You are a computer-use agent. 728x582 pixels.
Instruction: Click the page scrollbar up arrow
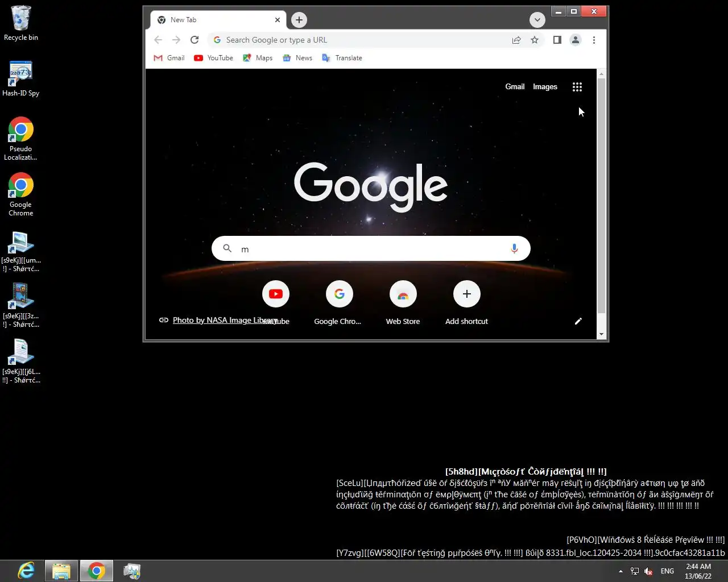coord(602,74)
